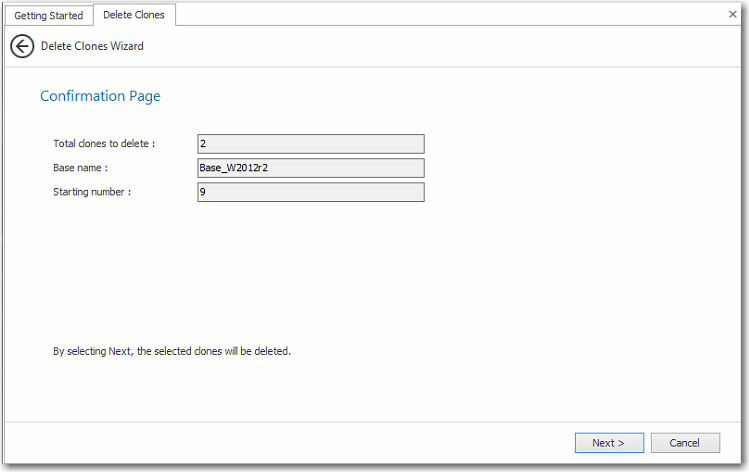Close the tab panel with the X

click(x=733, y=15)
